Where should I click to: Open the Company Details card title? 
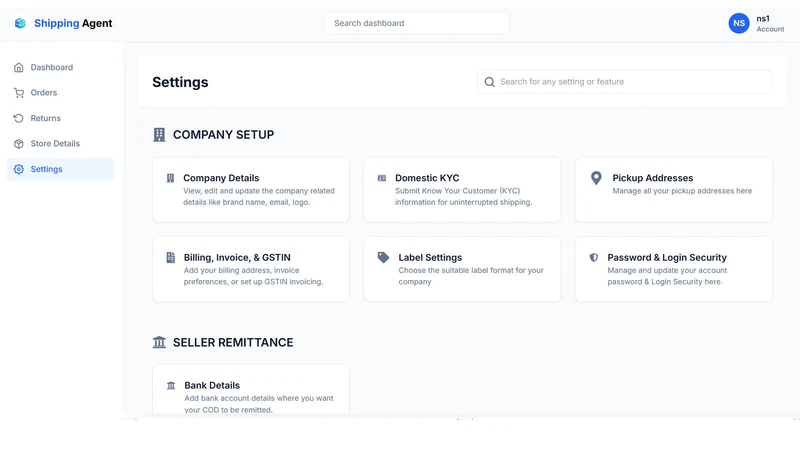point(221,178)
